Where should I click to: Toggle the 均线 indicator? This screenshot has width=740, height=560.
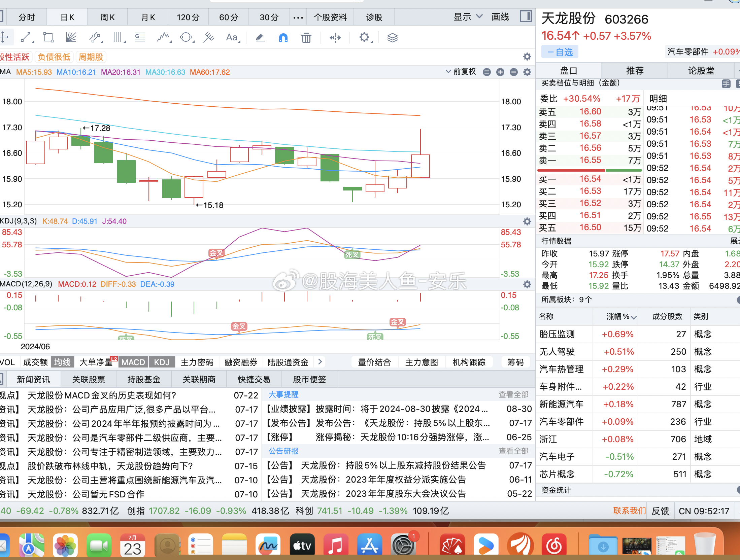coord(62,362)
